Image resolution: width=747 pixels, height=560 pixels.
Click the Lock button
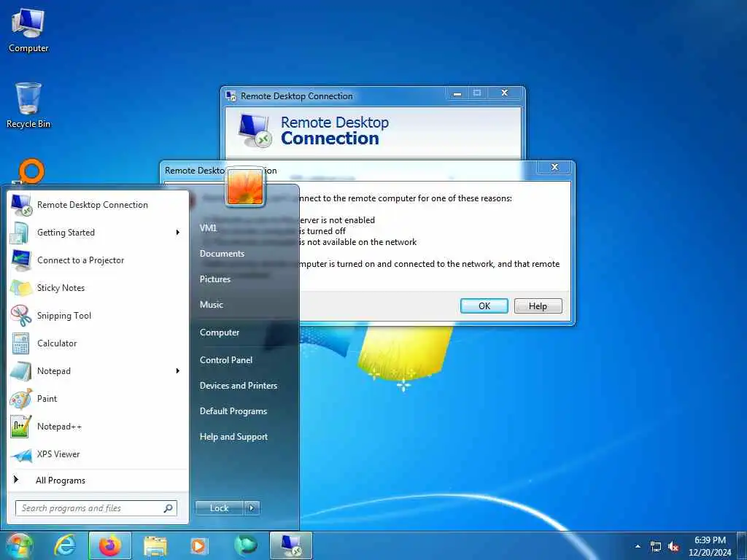click(219, 508)
